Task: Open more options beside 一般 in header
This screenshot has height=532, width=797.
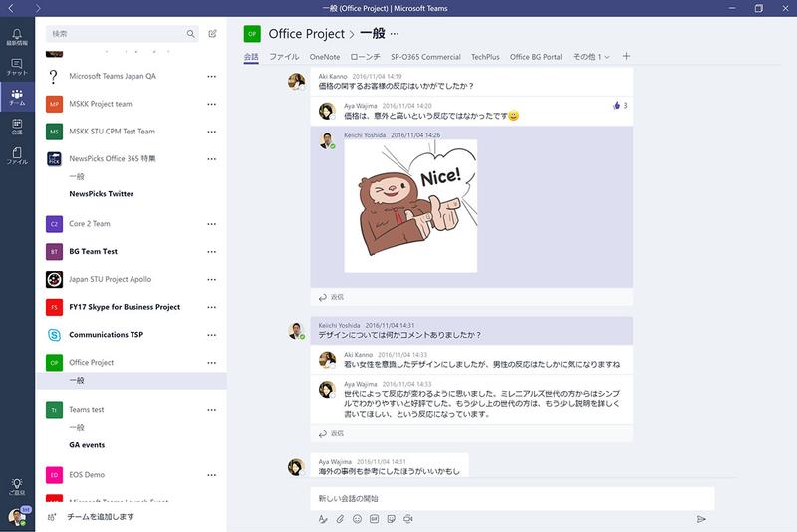Action: (395, 34)
